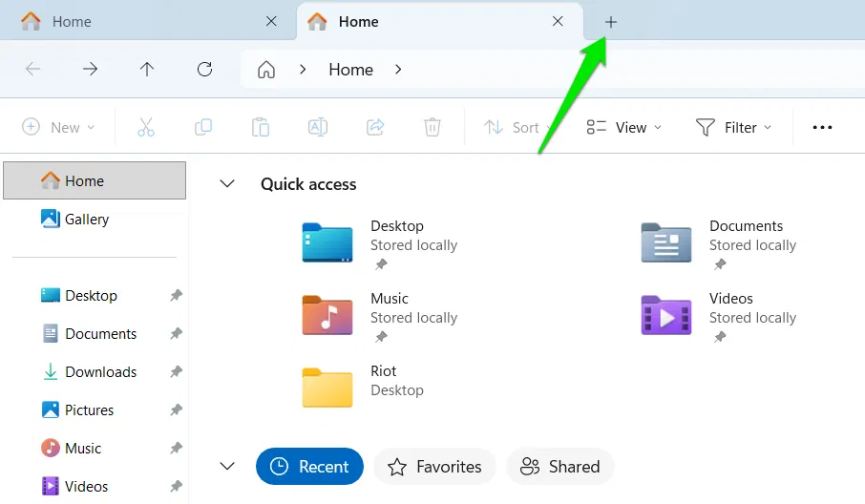Collapse the Quick access section
Image resolution: width=865 pixels, height=504 pixels.
point(227,184)
